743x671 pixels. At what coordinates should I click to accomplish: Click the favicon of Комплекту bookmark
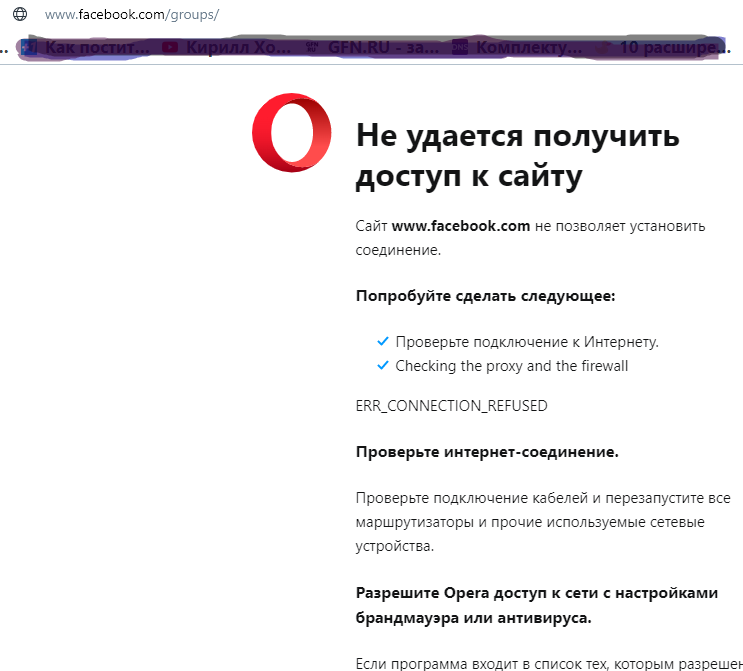(460, 47)
